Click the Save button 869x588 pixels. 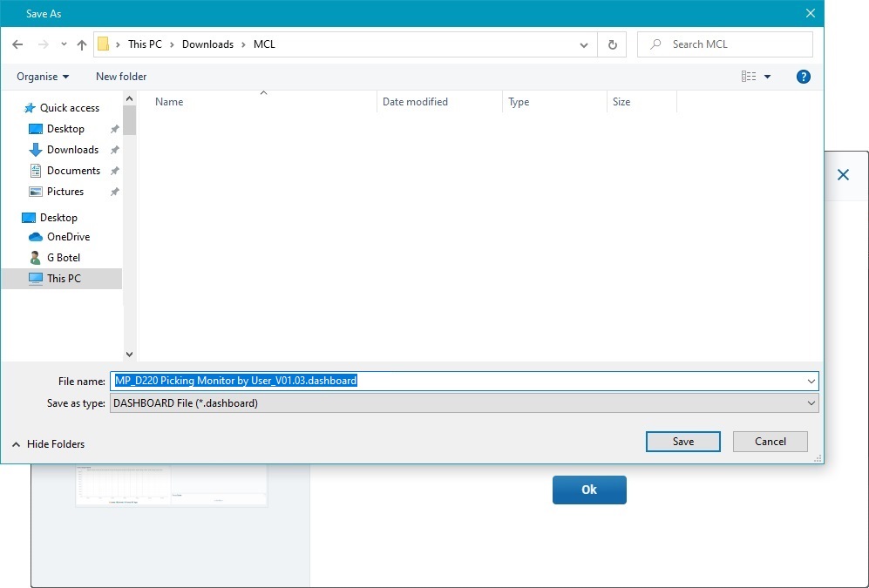point(682,442)
